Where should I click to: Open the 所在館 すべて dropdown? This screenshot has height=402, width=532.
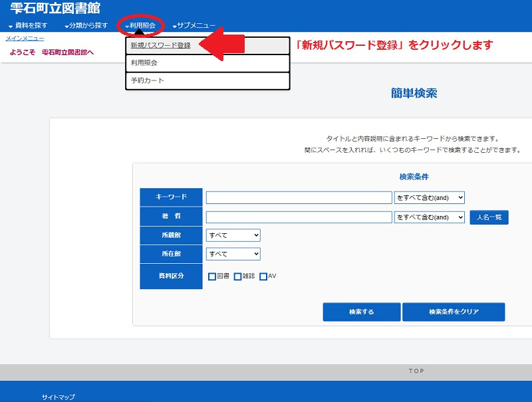click(x=233, y=254)
